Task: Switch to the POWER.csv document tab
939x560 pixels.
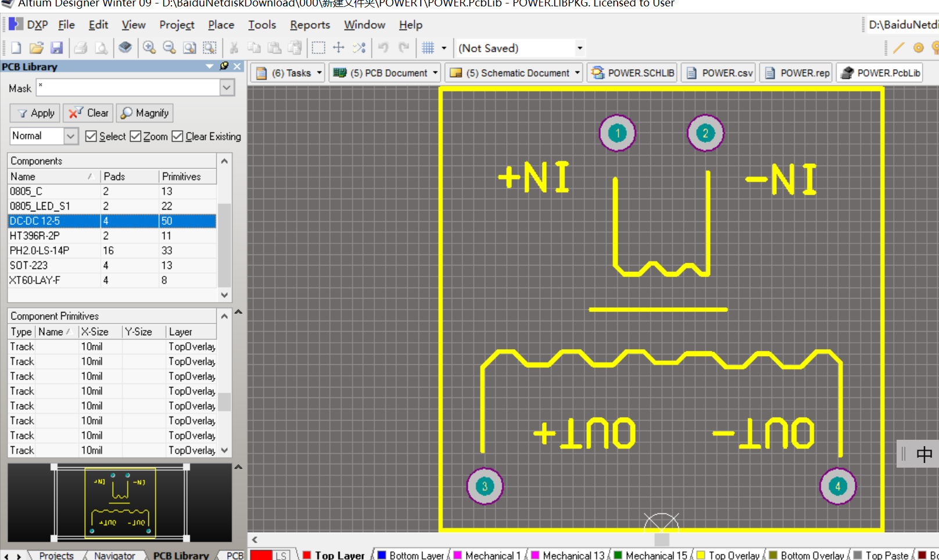Action: tap(718, 73)
